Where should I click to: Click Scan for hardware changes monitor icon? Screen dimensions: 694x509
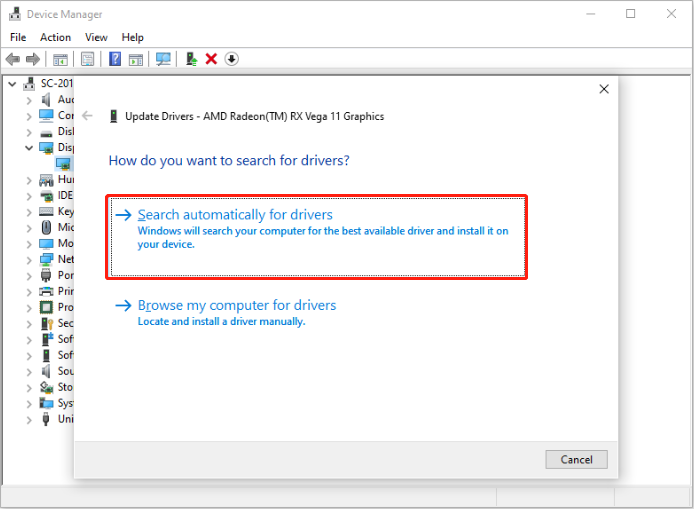click(163, 59)
